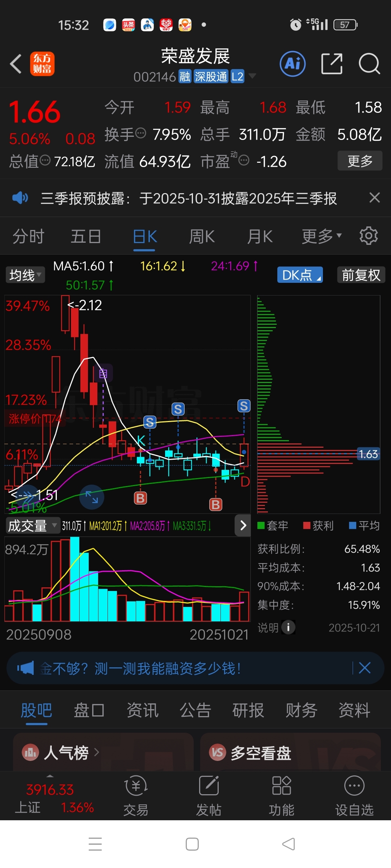Open the AI assistant icon
The image size is (391, 868).
click(x=293, y=64)
